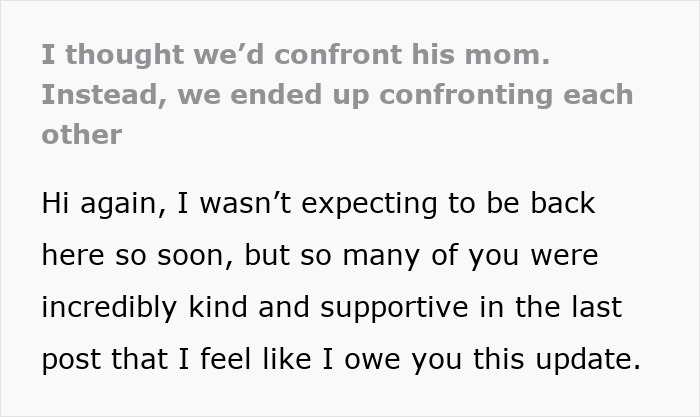Click the word "kind" in the paragraph
The image size is (700, 417).
218,307
